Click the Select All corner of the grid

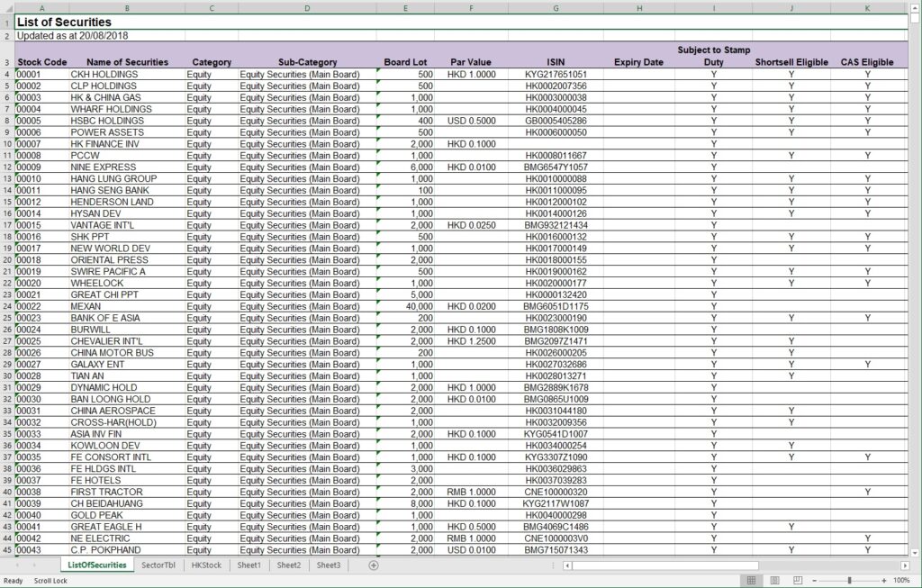click(7, 8)
